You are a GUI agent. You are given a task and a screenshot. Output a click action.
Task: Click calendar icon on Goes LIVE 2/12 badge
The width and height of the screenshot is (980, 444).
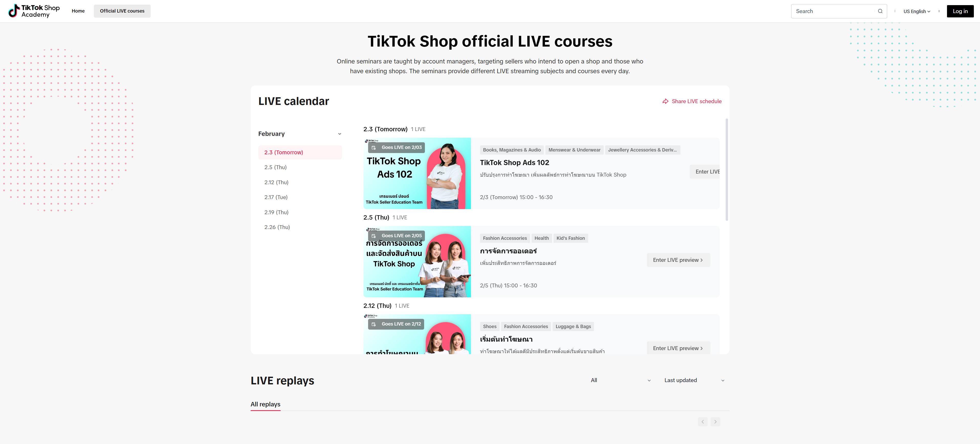373,324
